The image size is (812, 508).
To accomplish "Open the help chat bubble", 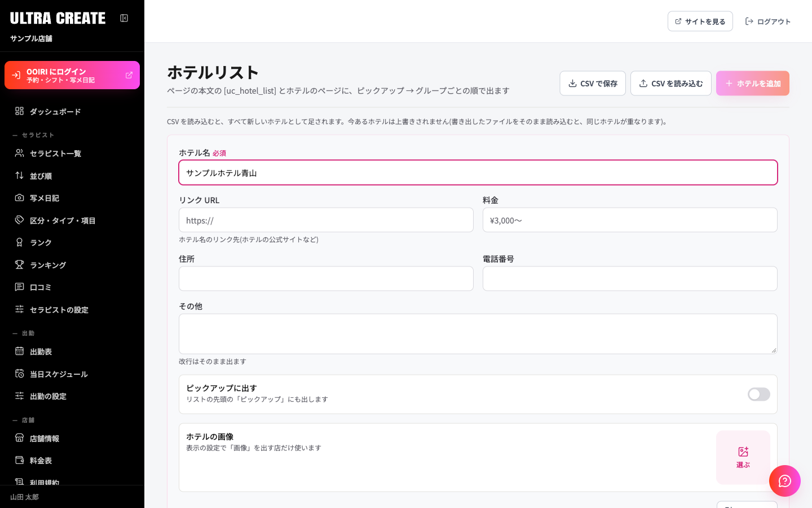I will coord(785,481).
